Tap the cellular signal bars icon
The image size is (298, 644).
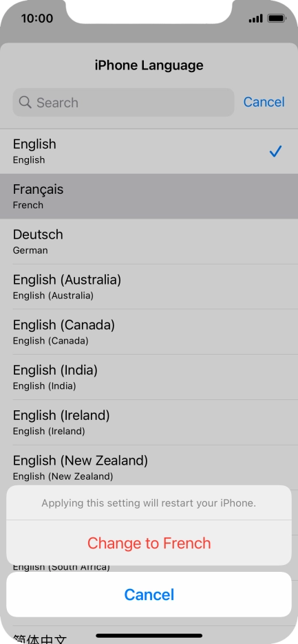click(x=255, y=19)
